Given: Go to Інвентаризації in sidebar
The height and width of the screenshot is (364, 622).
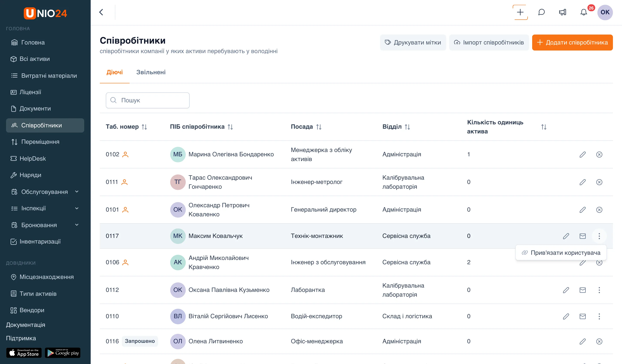Looking at the screenshot, I should (x=45, y=241).
